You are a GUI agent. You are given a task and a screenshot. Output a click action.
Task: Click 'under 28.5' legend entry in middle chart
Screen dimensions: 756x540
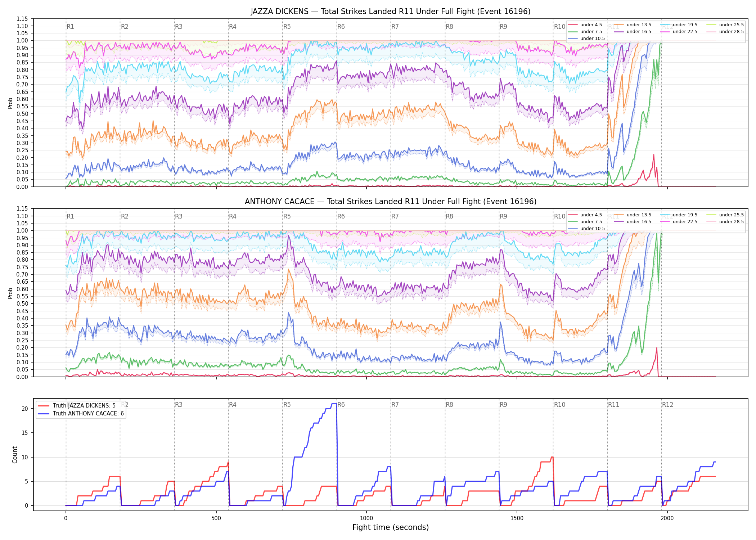coord(725,222)
